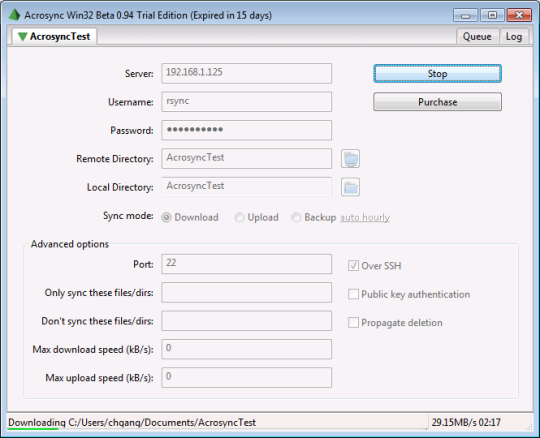Image resolution: width=540 pixels, height=438 pixels.
Task: Stop the current sync
Action: click(x=437, y=73)
